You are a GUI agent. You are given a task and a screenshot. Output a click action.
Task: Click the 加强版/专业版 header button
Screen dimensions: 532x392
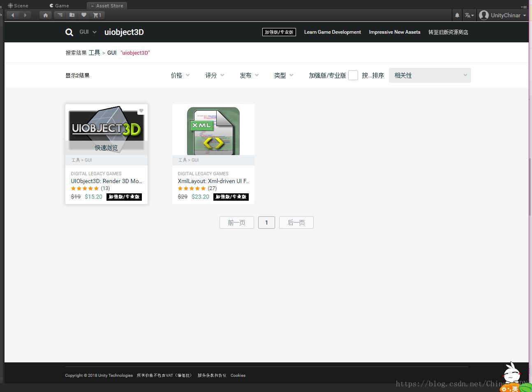pyautogui.click(x=279, y=32)
